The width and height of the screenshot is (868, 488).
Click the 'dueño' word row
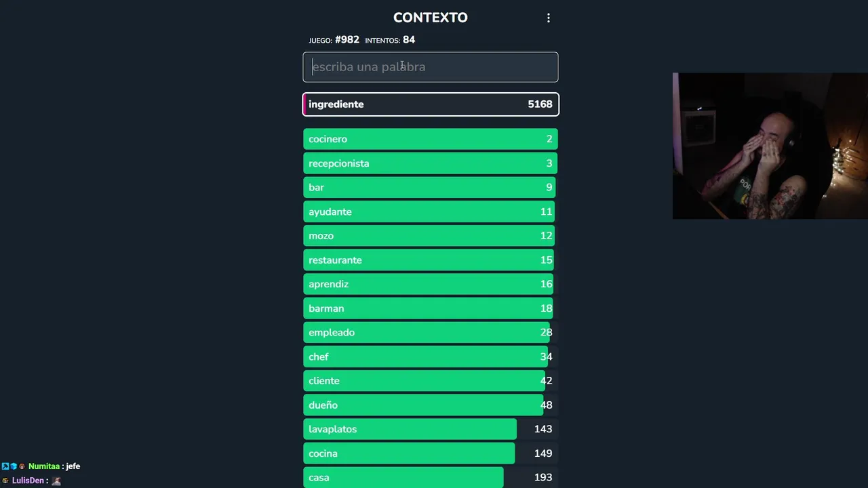point(431,405)
